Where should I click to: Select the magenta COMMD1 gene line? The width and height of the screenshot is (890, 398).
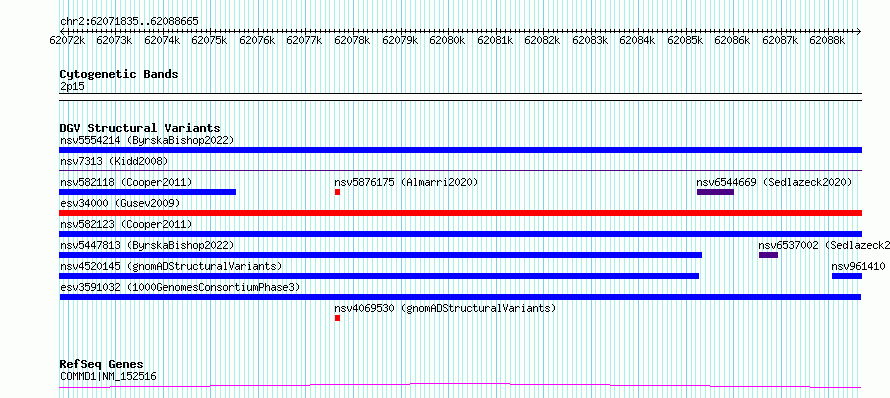pyautogui.click(x=460, y=386)
